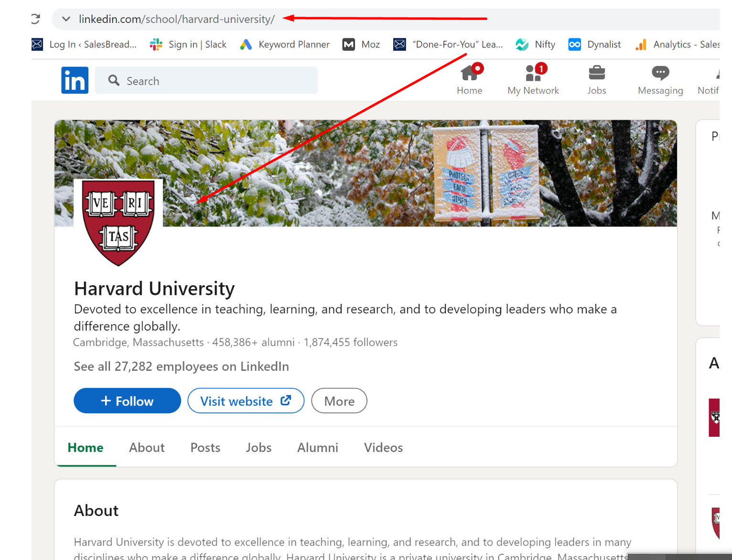Select the Home page tab
The width and height of the screenshot is (732, 560).
tap(86, 448)
